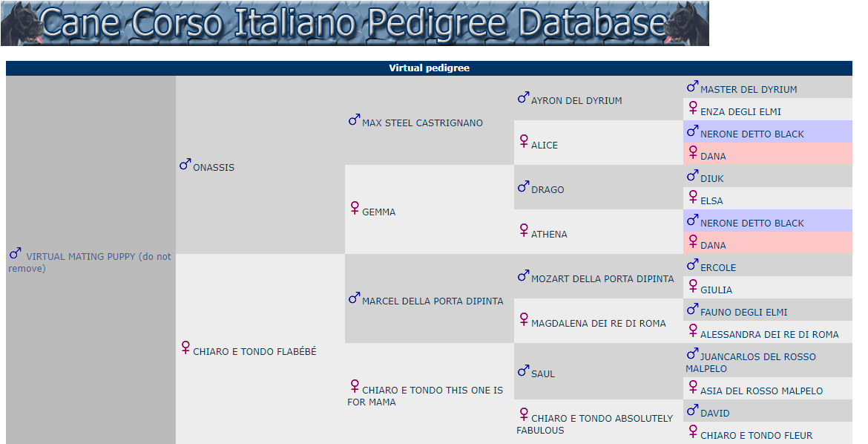Click the female icon next to ENZA DEGLI ELMI
The height and width of the screenshot is (444, 868).
[692, 108]
